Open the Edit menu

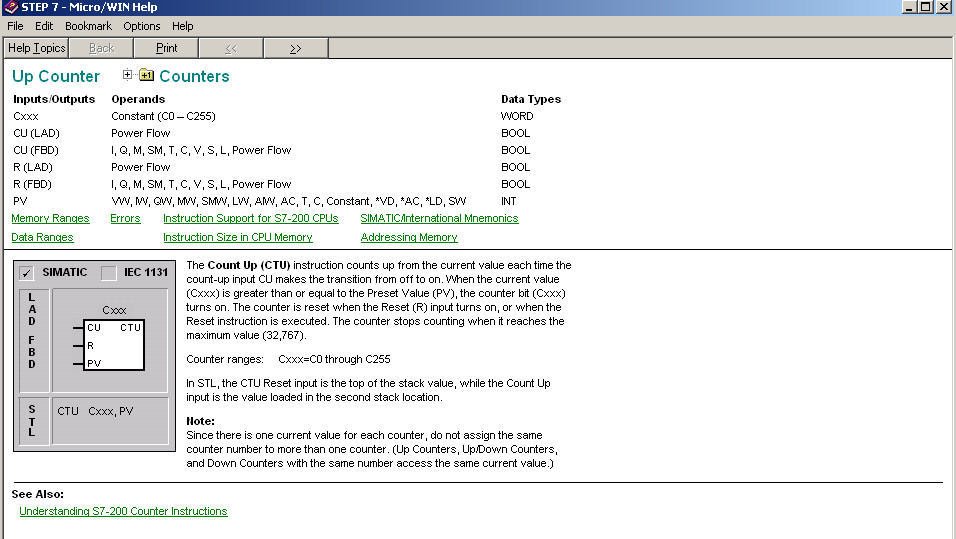pos(44,26)
